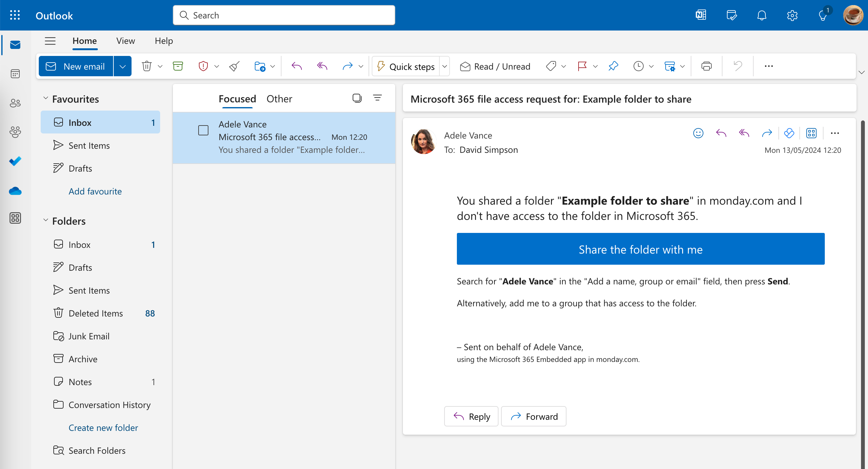868x469 pixels.
Task: Expand the Quick steps dropdown arrow
Action: (444, 66)
